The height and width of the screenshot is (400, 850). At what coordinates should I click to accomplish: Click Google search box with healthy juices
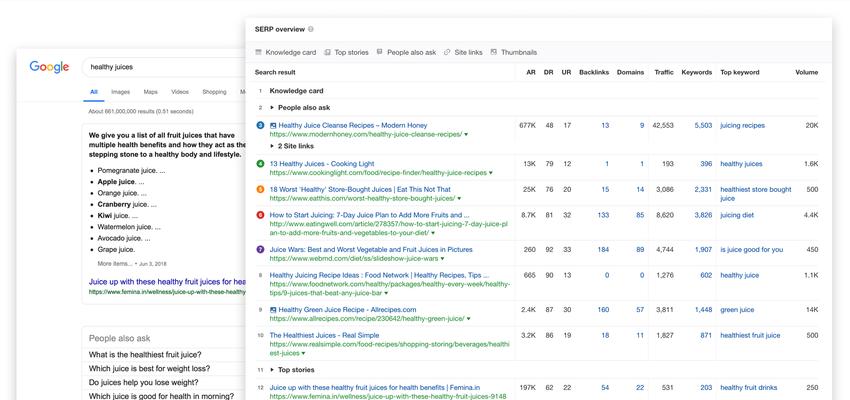pyautogui.click(x=164, y=67)
